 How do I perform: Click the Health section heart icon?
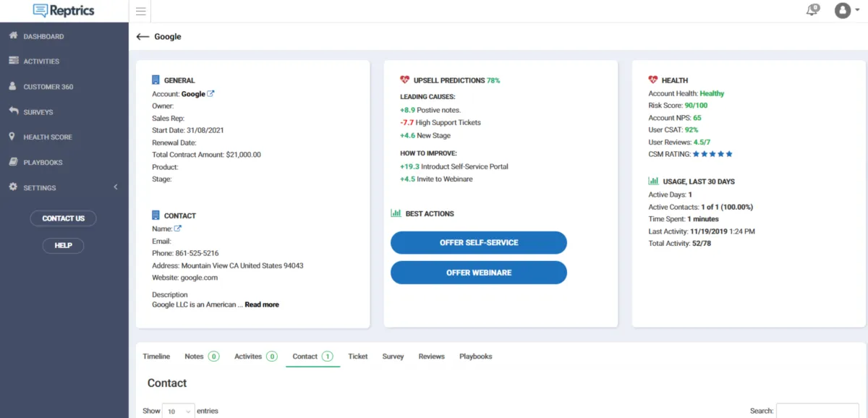click(653, 80)
